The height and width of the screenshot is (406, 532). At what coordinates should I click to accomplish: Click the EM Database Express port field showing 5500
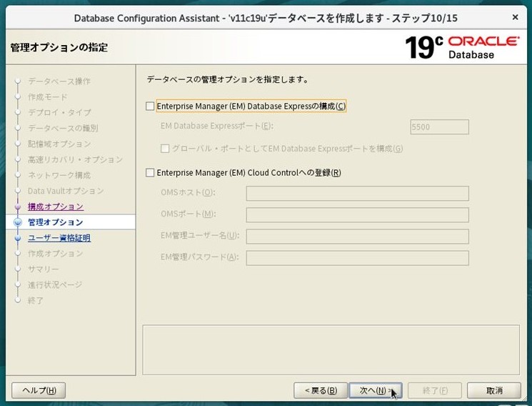click(x=439, y=127)
